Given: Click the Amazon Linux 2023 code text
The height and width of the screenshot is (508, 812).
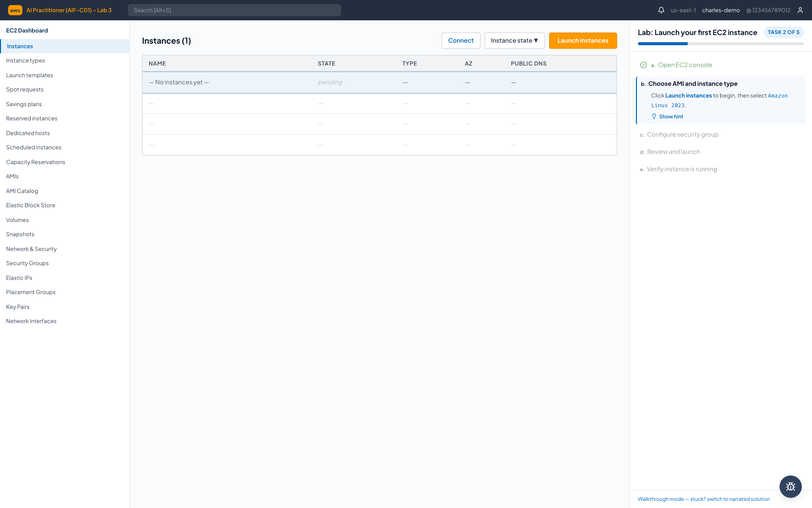Looking at the screenshot, I should (x=719, y=101).
